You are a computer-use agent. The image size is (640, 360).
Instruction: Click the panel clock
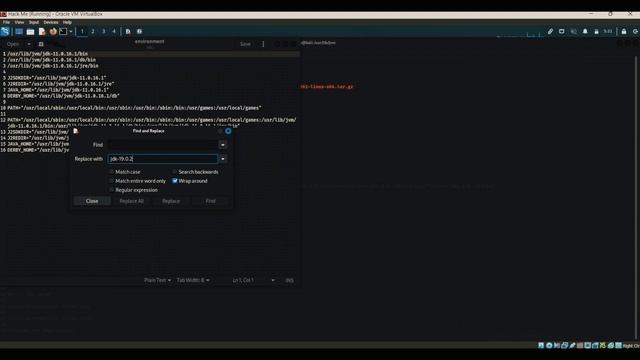(608, 31)
